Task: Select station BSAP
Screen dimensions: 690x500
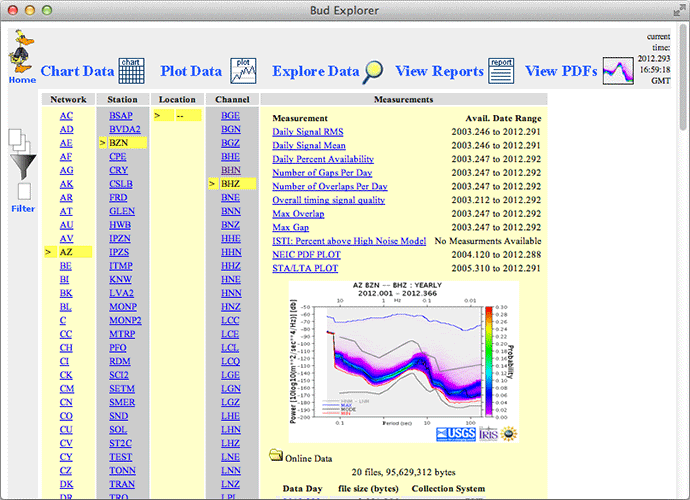Action: [121, 116]
